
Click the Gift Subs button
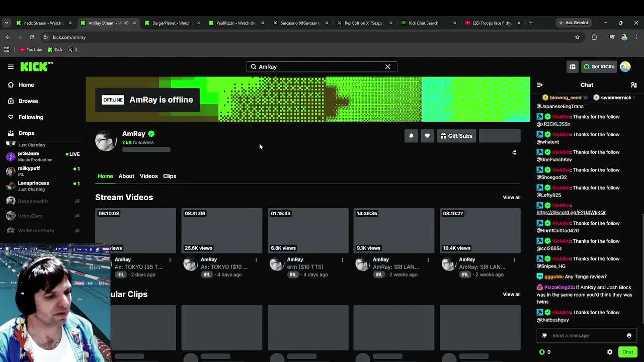[x=456, y=136]
